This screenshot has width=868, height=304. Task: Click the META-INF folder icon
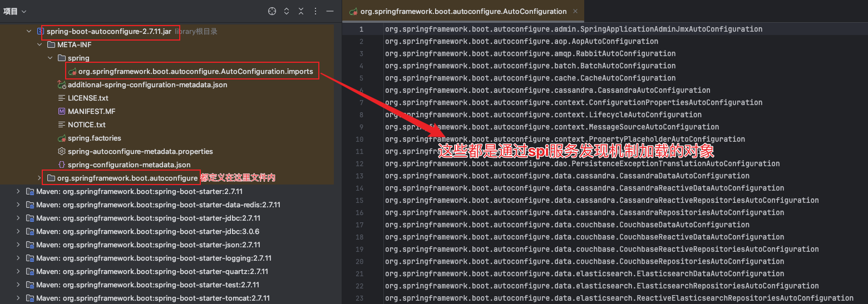pos(51,45)
